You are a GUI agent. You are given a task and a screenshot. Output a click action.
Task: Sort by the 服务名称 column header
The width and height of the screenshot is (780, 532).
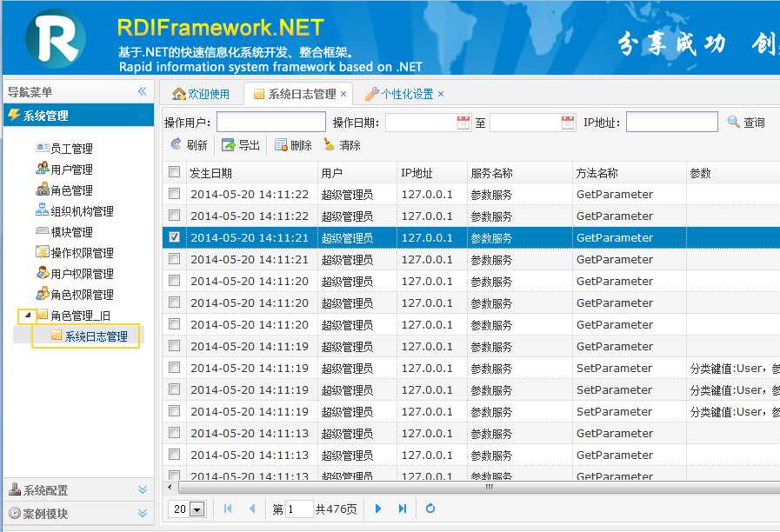tap(520, 172)
